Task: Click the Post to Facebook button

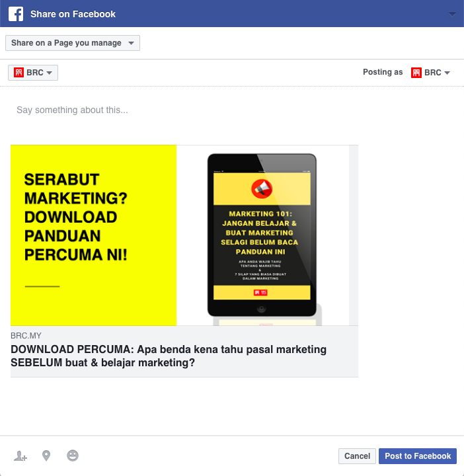Action: point(418,456)
